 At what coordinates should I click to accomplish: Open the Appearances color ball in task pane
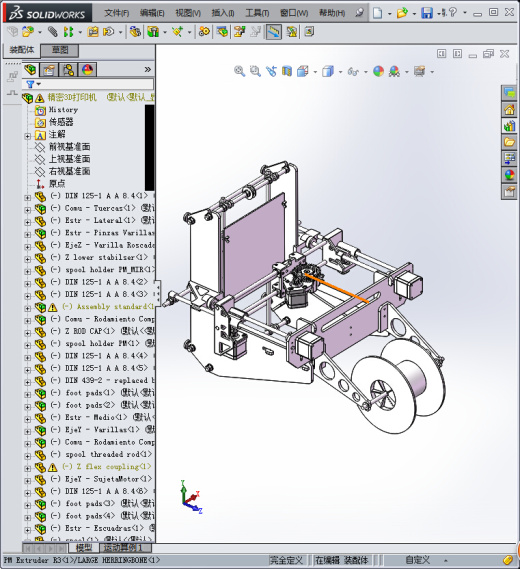[509, 175]
